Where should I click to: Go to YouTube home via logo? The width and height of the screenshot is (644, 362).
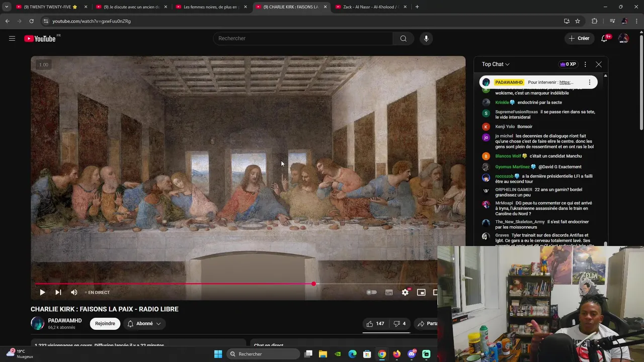40,39
